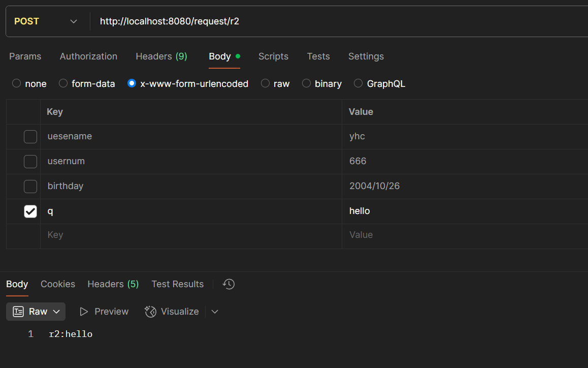This screenshot has width=588, height=368.
Task: Enable the uesename row checkbox
Action: tap(30, 137)
